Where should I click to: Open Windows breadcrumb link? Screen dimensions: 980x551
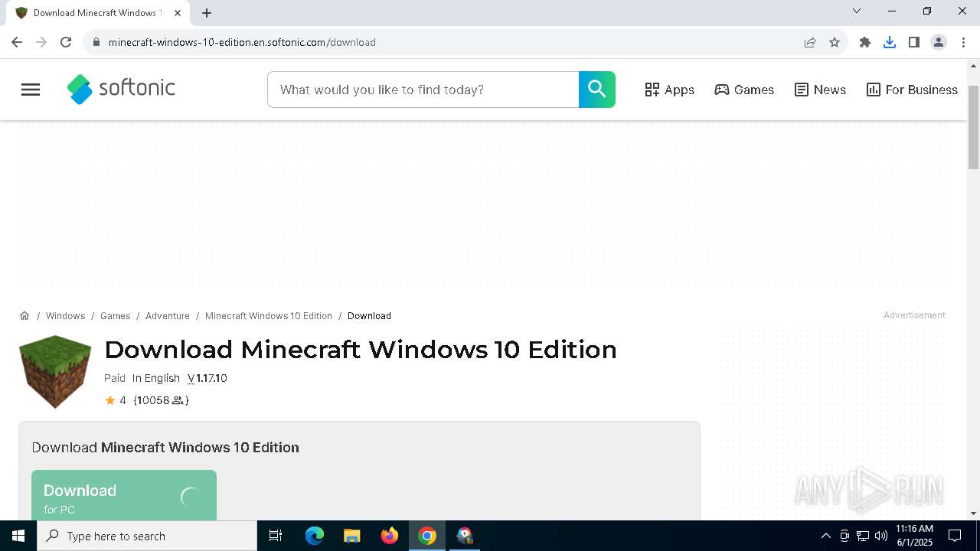tap(65, 315)
